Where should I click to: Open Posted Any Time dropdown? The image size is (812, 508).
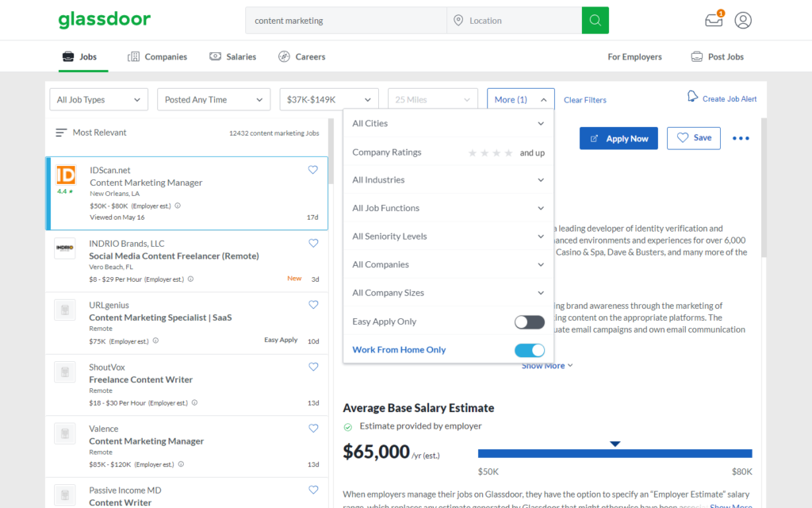pyautogui.click(x=214, y=99)
